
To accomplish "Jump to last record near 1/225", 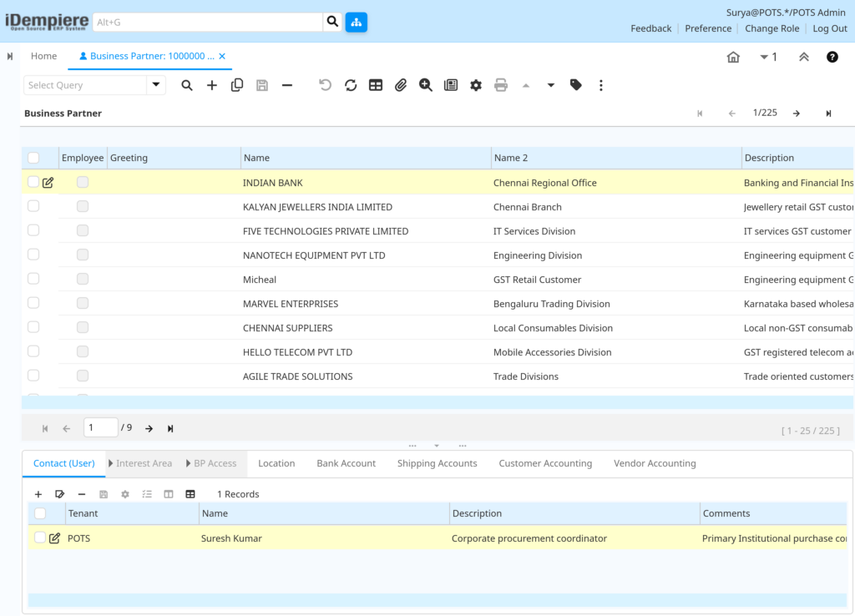I will point(828,114).
